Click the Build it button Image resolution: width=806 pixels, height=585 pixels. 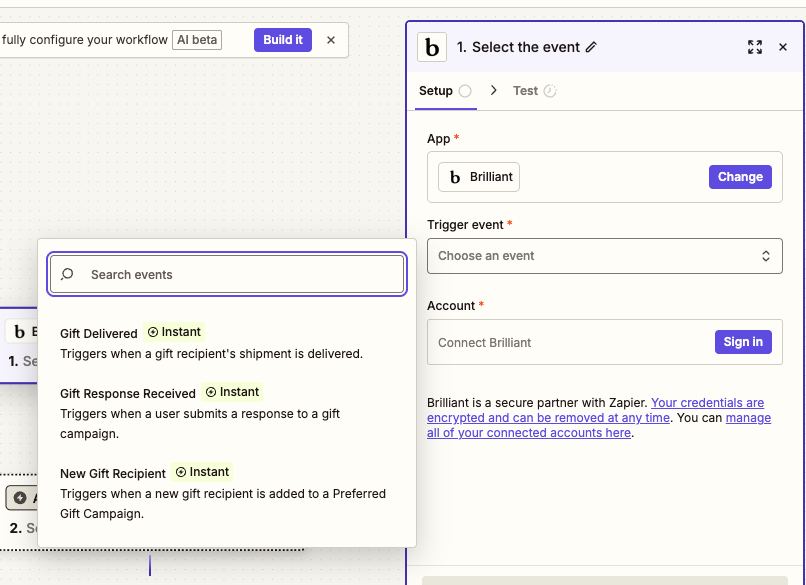pos(283,40)
